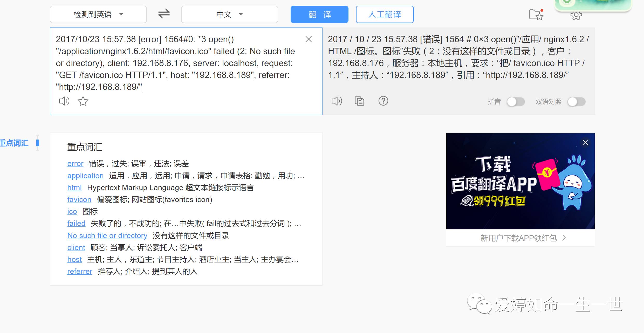The width and height of the screenshot is (644, 333).
Task: Open settings gear icon
Action: 576,16
